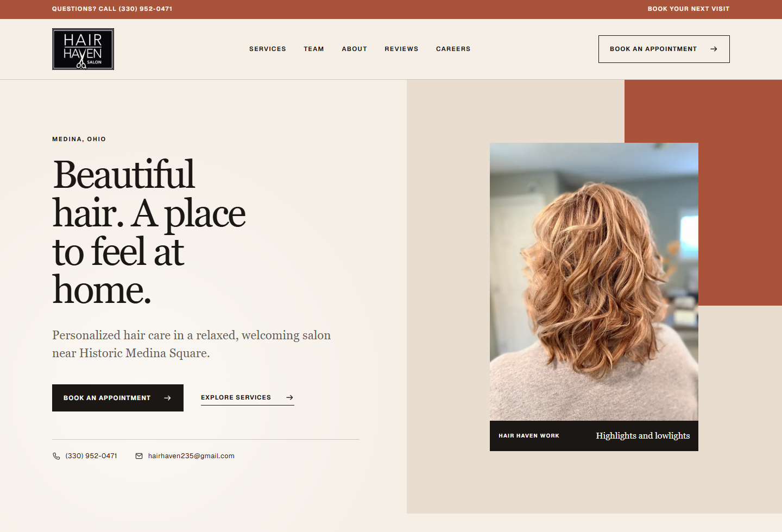Click the Book Your Next Visit top link
782x532 pixels.
point(689,9)
